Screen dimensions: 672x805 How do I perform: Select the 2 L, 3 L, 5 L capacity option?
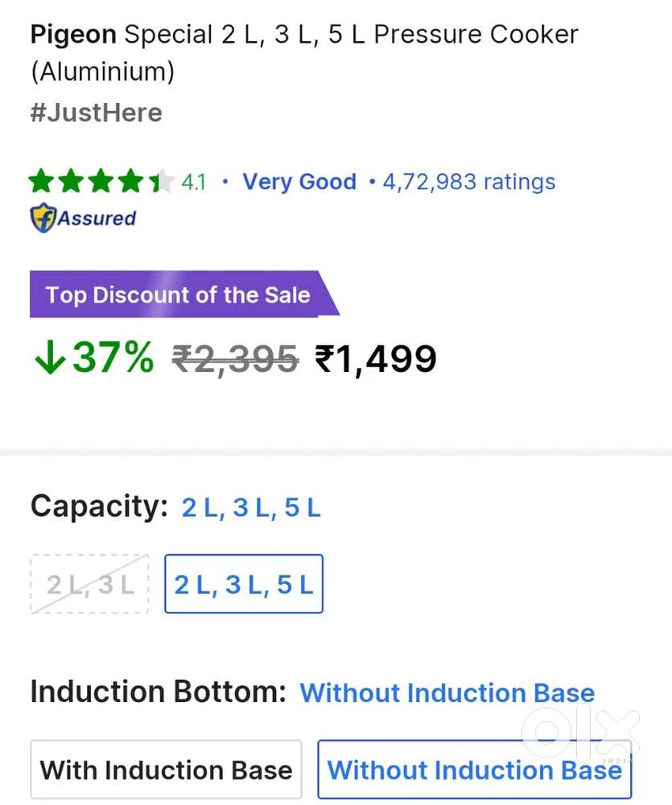point(244,584)
